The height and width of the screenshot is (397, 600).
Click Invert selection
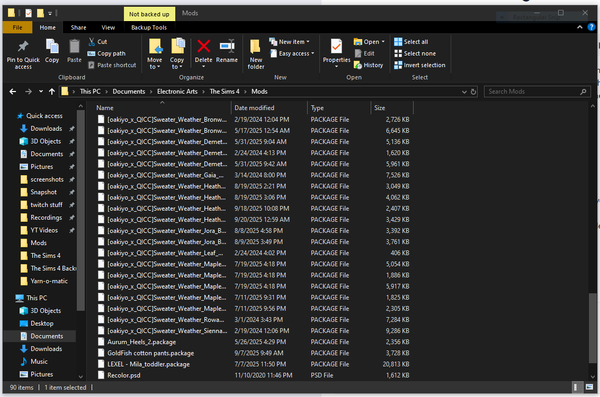point(419,65)
